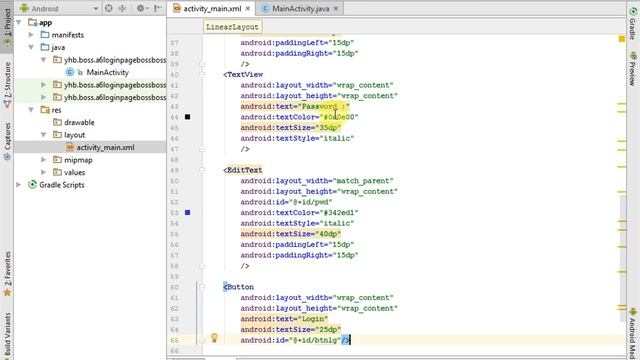Collapse the layout folder

point(43,135)
